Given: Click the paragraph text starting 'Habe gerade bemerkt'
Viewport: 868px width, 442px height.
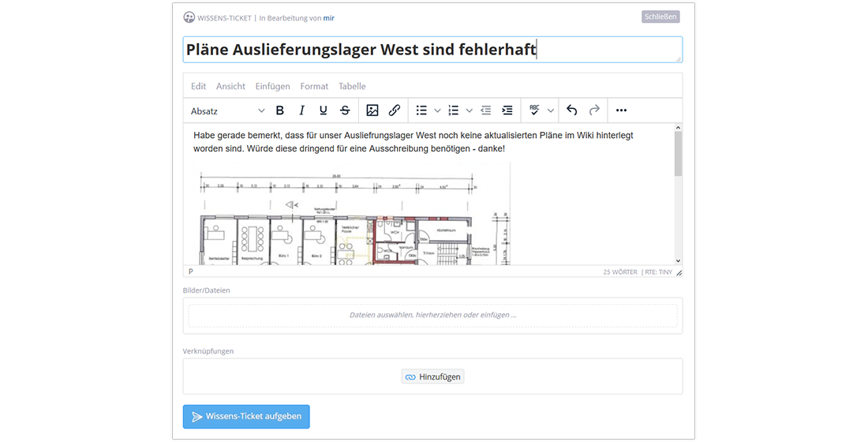Looking at the screenshot, I should (413, 142).
